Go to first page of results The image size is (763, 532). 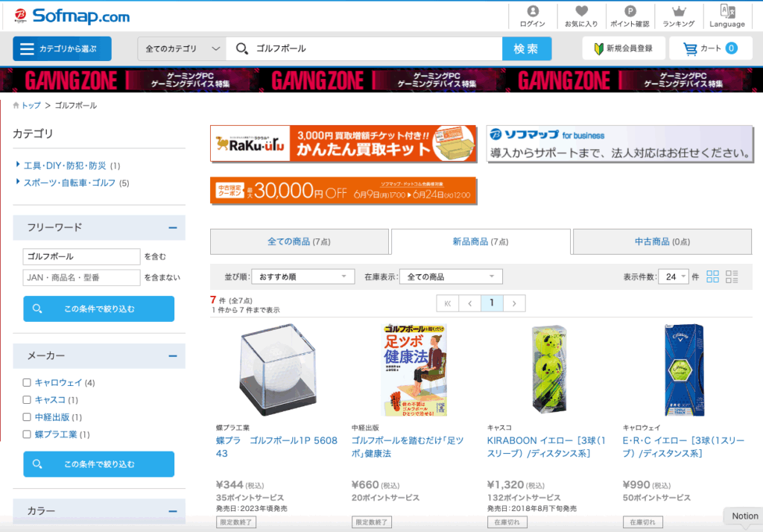[x=448, y=303]
